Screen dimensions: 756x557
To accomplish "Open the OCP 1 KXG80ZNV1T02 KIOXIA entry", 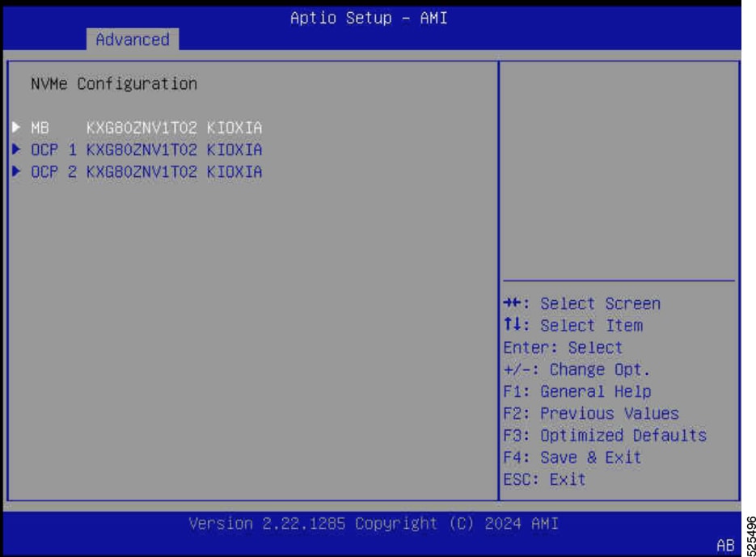I will [x=146, y=150].
